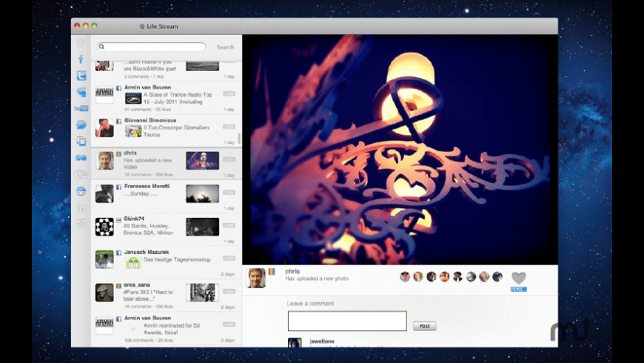The image size is (644, 363).
Task: Click the LINK badge on eros_sana's post
Action: tap(229, 291)
